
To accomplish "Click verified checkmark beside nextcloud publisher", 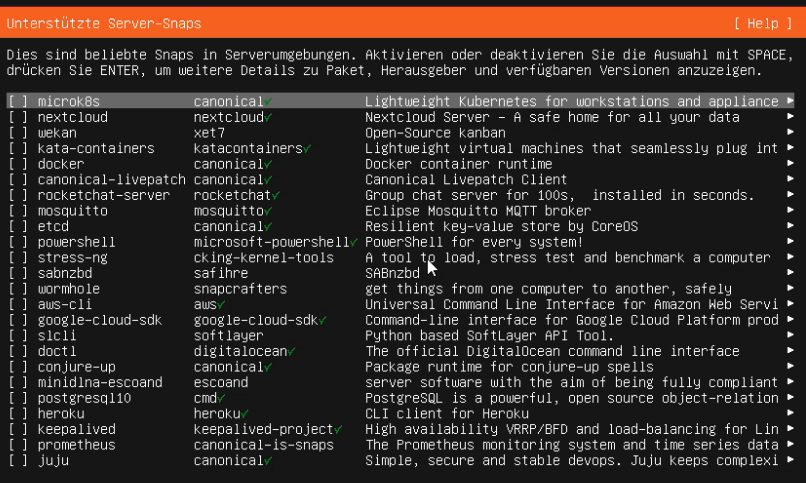I will [x=268, y=118].
